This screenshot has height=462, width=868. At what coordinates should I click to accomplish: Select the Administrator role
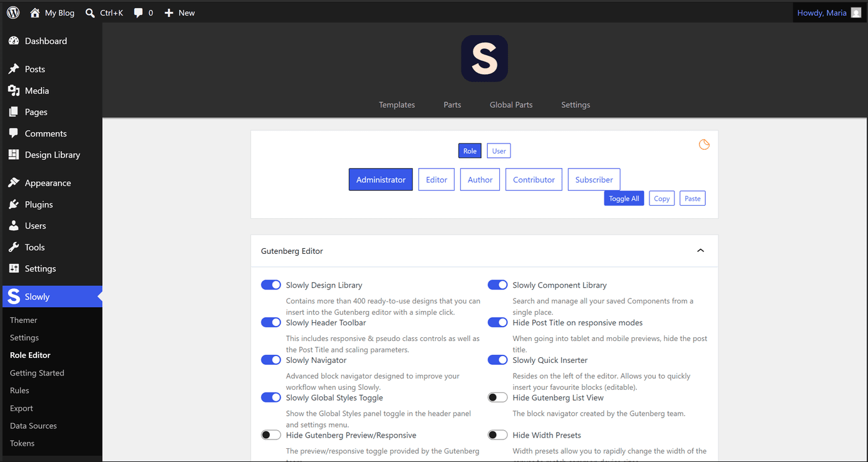click(x=381, y=179)
